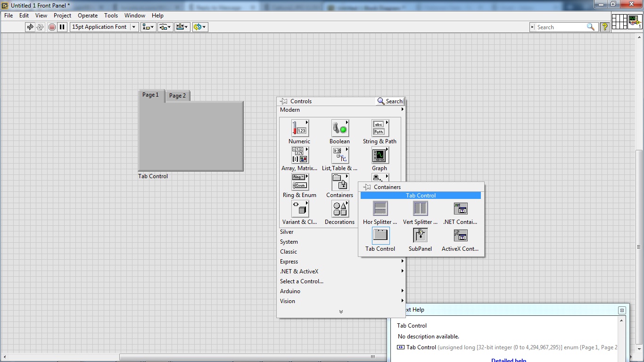Image resolution: width=644 pixels, height=362 pixels.
Task: Expand the Vision palette category
Action: click(342, 301)
